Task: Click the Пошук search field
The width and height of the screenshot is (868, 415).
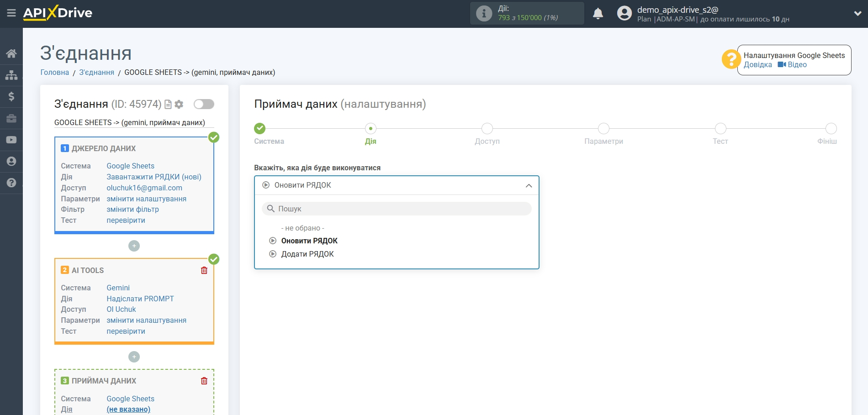Action: (397, 209)
